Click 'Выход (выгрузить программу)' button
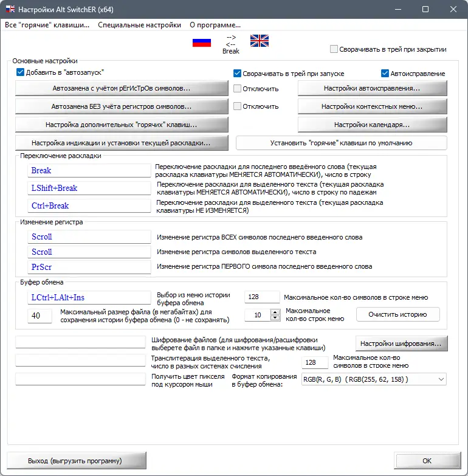The height and width of the screenshot is (476, 468). tap(77, 461)
